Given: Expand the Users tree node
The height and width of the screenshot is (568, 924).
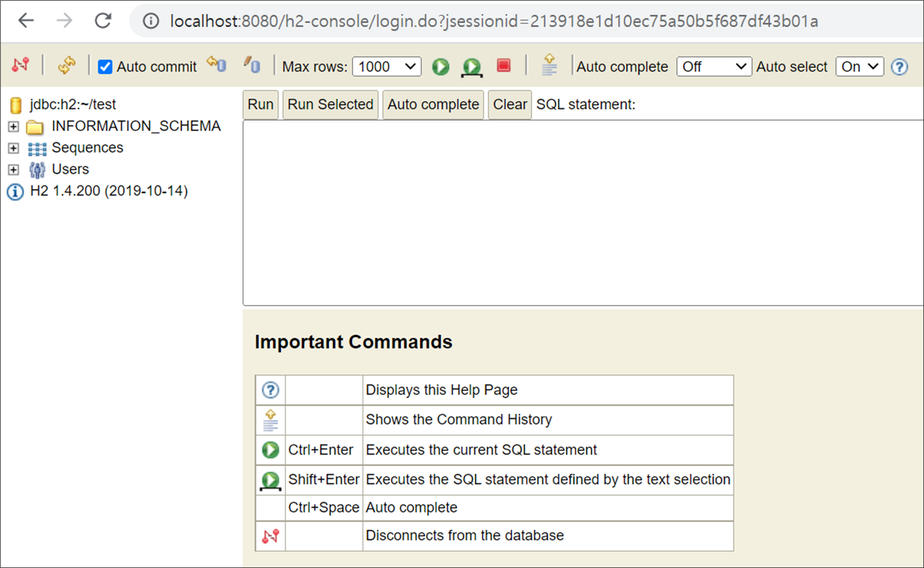Looking at the screenshot, I should pyautogui.click(x=13, y=169).
